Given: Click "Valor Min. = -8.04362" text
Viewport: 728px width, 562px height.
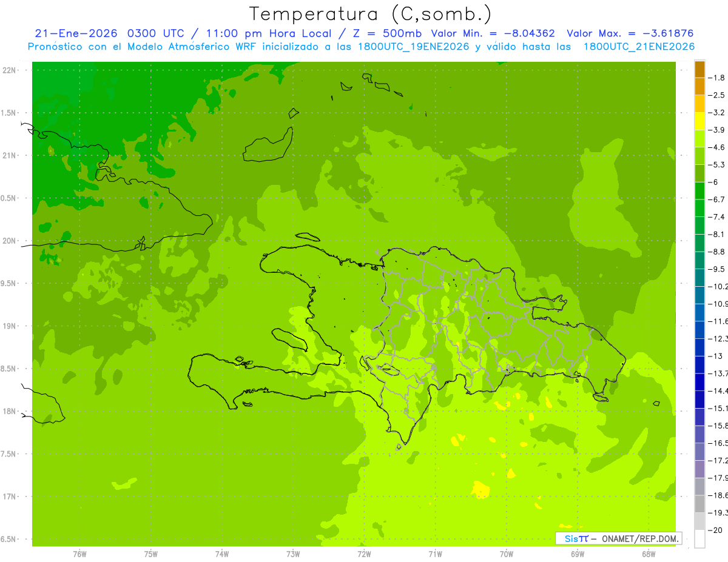Looking at the screenshot, I should click(x=494, y=33).
